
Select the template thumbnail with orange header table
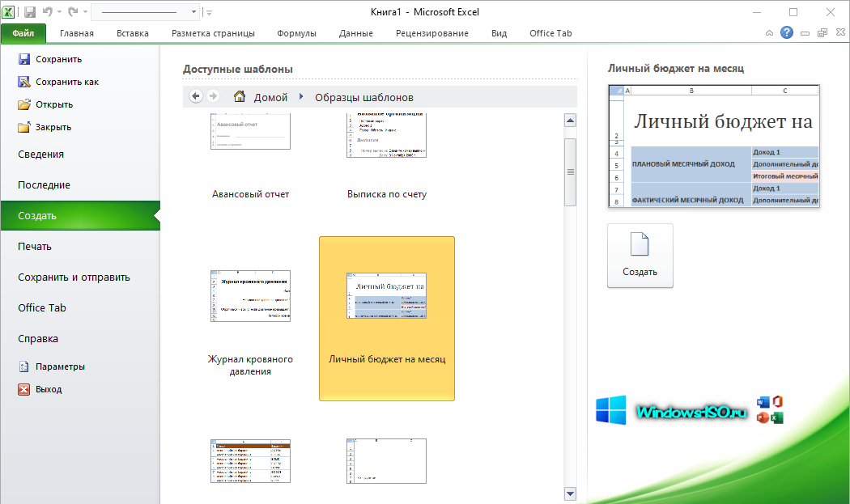[250, 461]
